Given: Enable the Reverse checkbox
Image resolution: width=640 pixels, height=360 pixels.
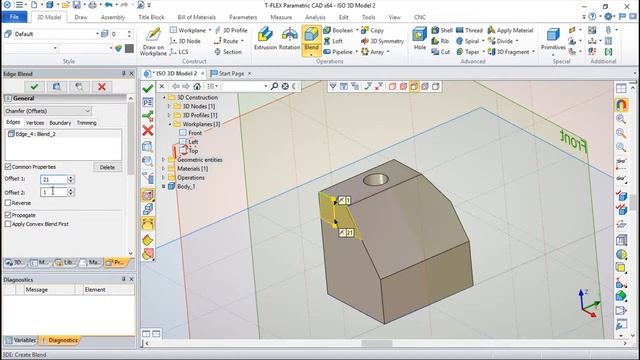Looking at the screenshot, I should (8, 203).
